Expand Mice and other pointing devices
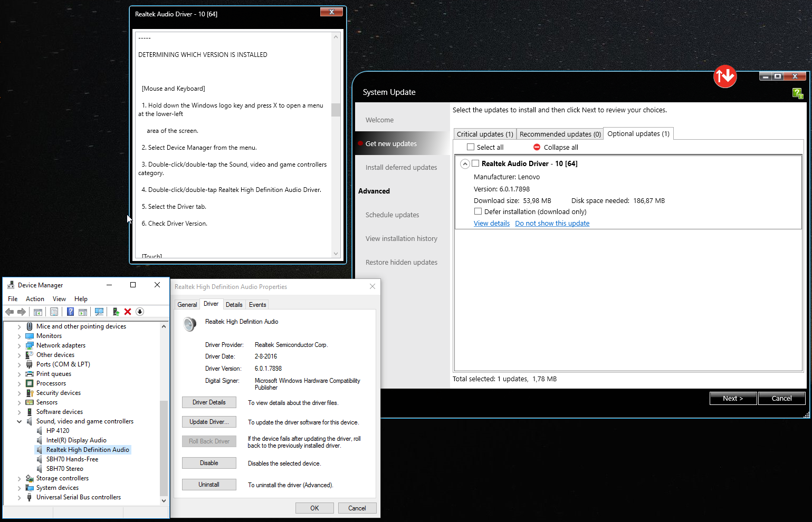This screenshot has width=812, height=522. click(x=20, y=326)
